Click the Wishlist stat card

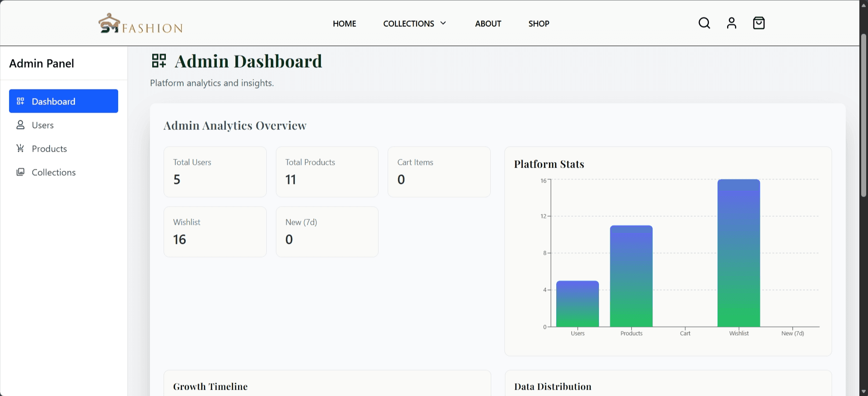pos(215,232)
